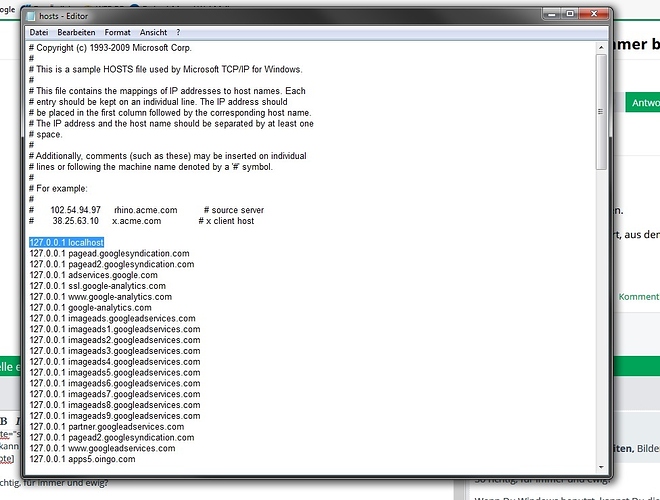Screen dimensions: 660x500
Task: Click the '# source server' comment
Action: point(234,210)
